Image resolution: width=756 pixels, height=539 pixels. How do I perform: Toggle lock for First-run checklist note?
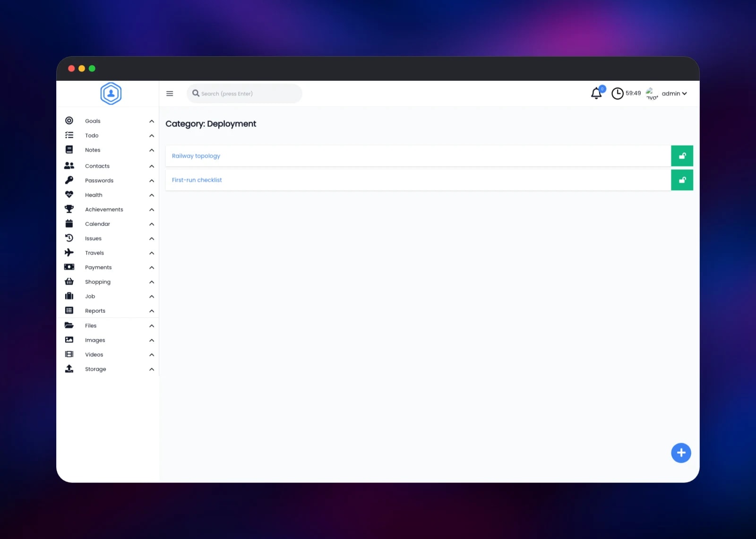[682, 180]
